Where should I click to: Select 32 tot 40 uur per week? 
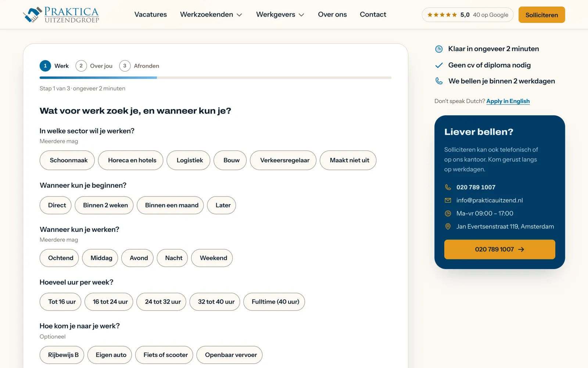pos(215,302)
